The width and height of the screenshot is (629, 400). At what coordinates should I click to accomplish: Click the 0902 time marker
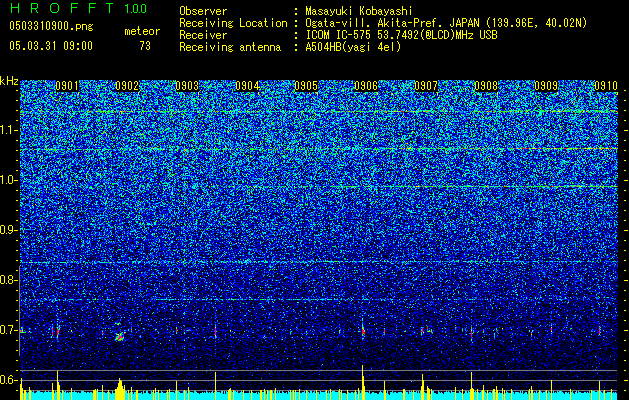(x=127, y=86)
